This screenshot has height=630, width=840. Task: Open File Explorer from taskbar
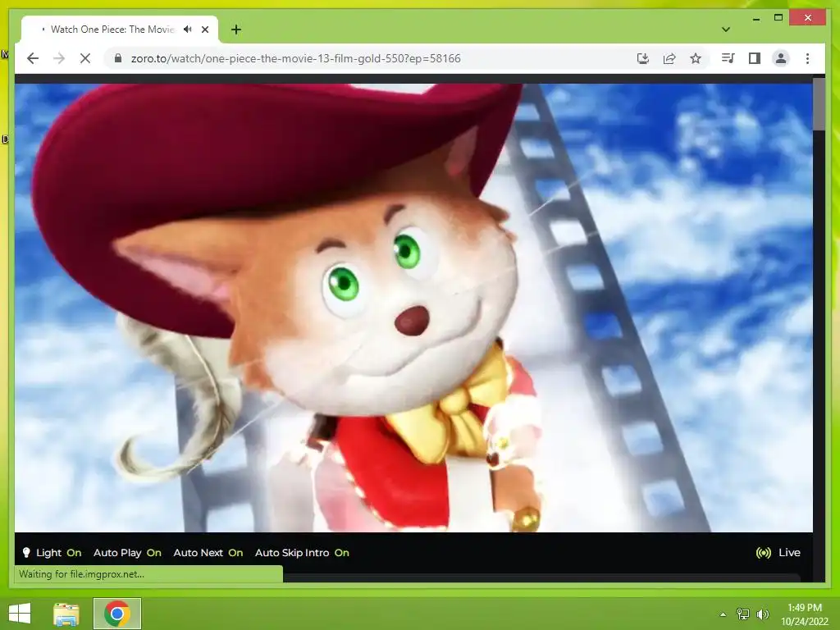[x=66, y=614]
